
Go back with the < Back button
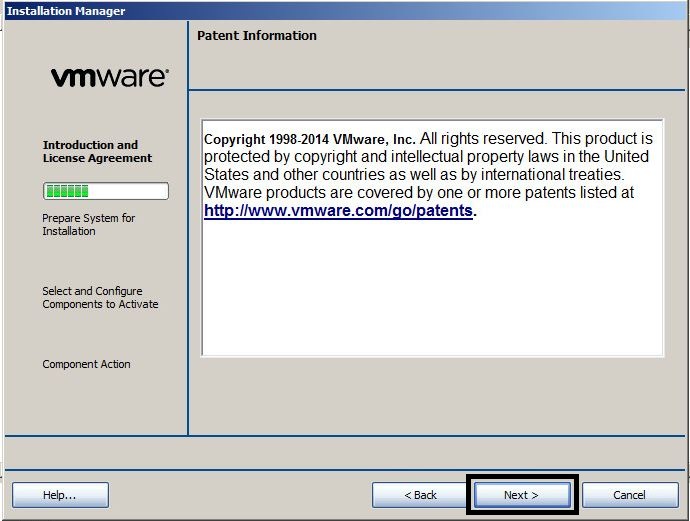coord(420,495)
